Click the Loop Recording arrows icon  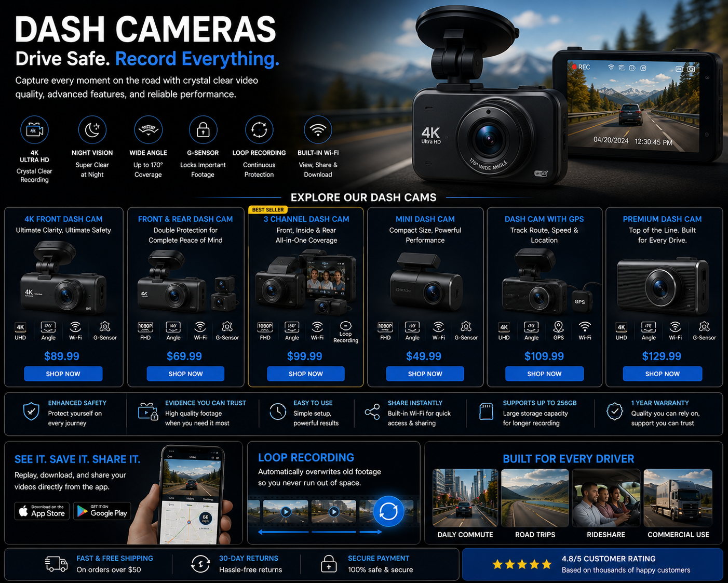(259, 130)
